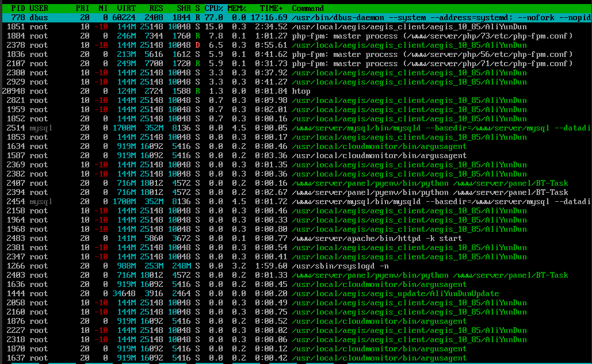Sort by the TIME+ column header
This screenshot has width=592, height=364.
(271, 9)
